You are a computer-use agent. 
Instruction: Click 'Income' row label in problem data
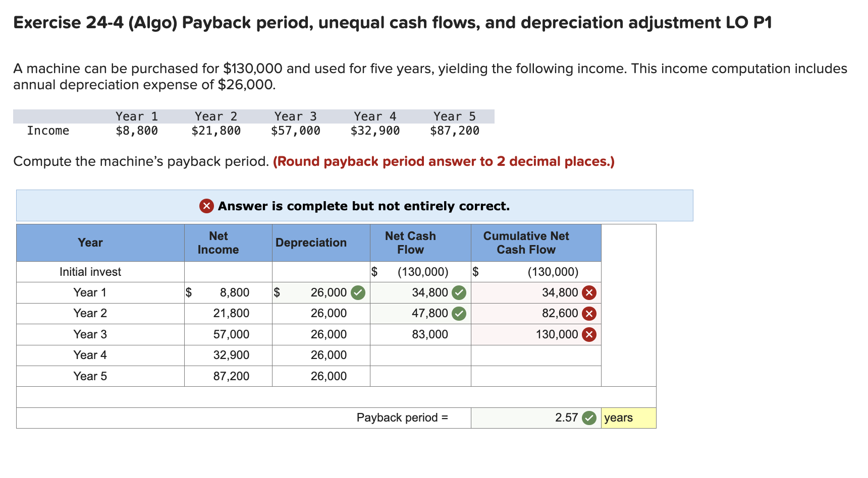(48, 131)
